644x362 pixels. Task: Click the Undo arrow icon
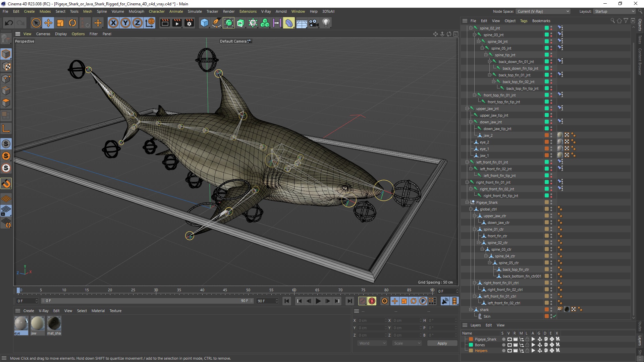pos(9,23)
